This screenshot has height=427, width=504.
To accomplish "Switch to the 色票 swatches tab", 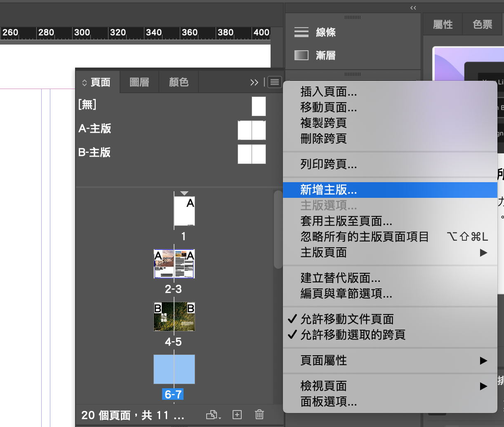I will coord(482,25).
